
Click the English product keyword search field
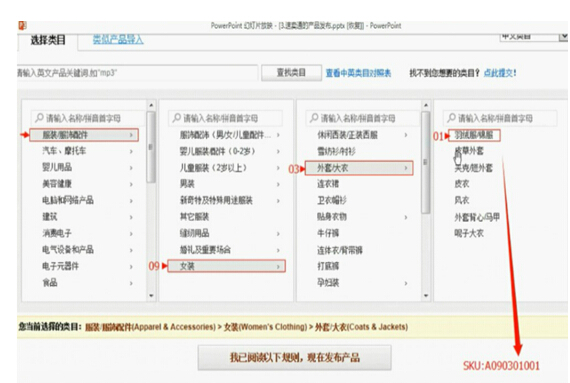click(x=137, y=73)
